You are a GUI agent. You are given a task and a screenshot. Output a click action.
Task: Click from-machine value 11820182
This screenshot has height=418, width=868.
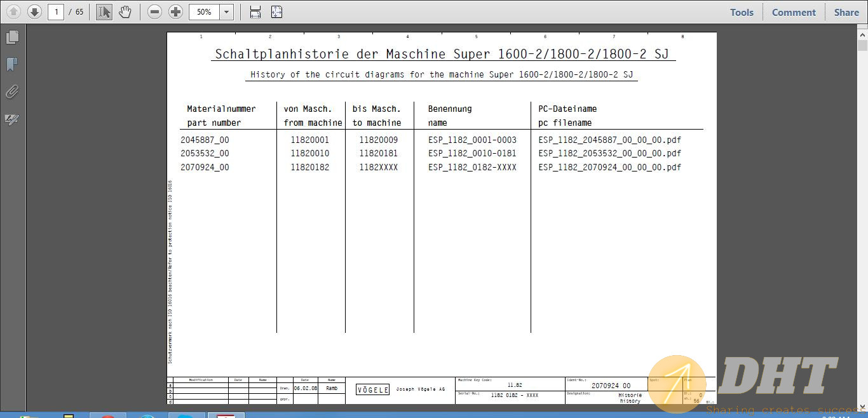(310, 167)
